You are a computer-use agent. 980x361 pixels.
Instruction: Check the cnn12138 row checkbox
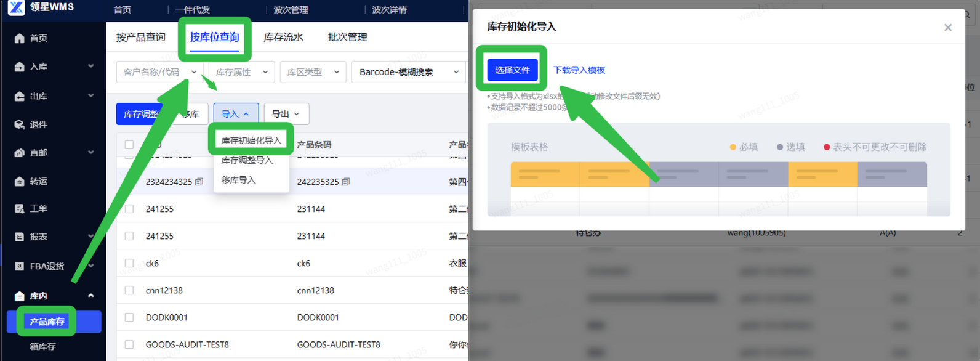point(129,290)
